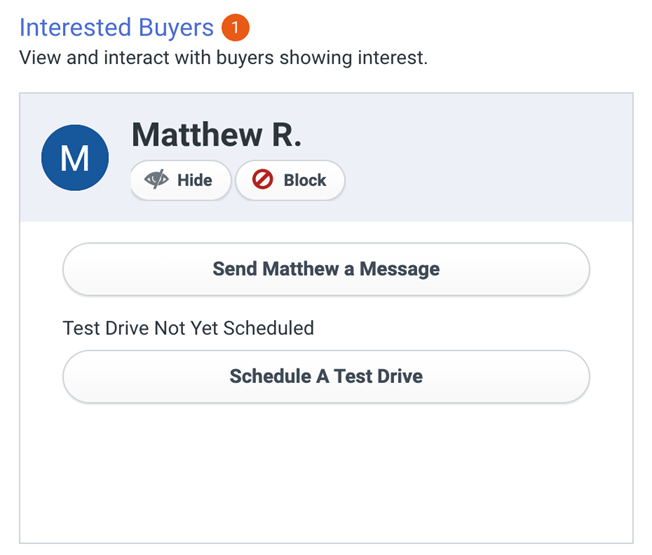The width and height of the screenshot is (652, 555).
Task: Click the buyers showing interest description text
Action: click(223, 57)
